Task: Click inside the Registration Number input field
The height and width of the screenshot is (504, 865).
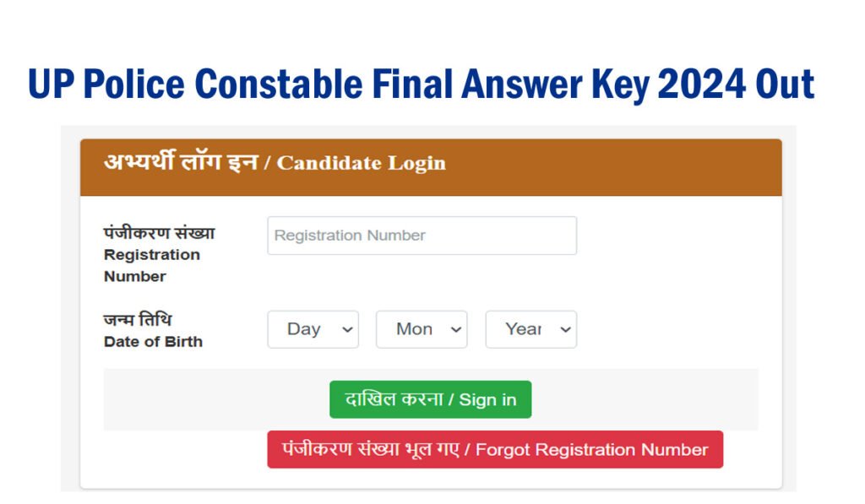Action: pos(422,235)
